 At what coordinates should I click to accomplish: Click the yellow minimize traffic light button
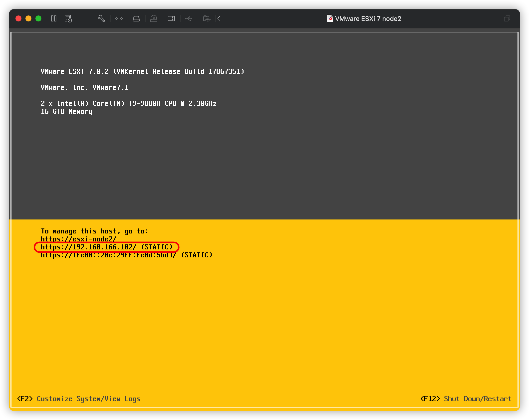pos(28,18)
